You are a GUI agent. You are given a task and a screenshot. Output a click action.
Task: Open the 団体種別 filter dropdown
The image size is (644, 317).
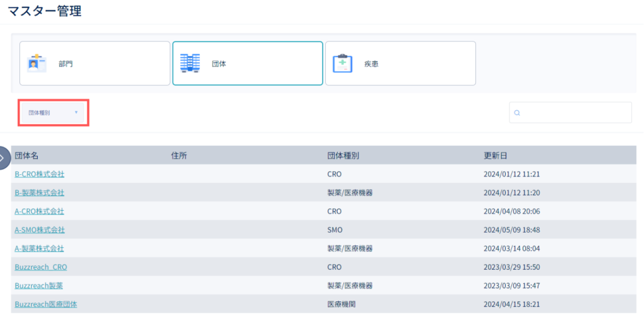click(53, 113)
